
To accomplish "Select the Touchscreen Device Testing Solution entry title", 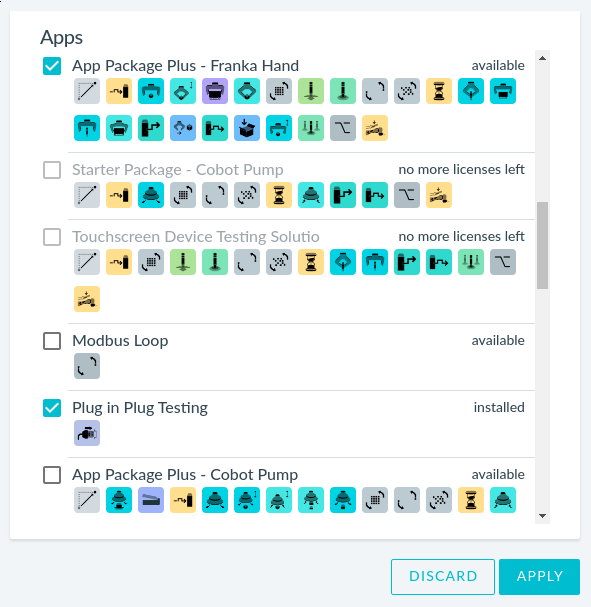I will 196,237.
